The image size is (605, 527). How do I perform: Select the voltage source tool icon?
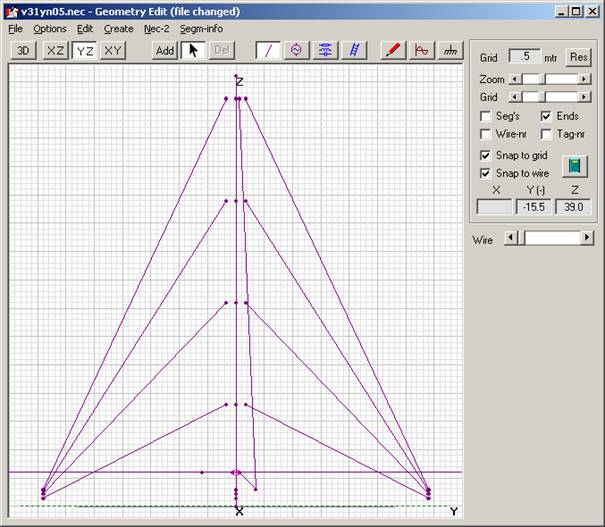point(297,51)
